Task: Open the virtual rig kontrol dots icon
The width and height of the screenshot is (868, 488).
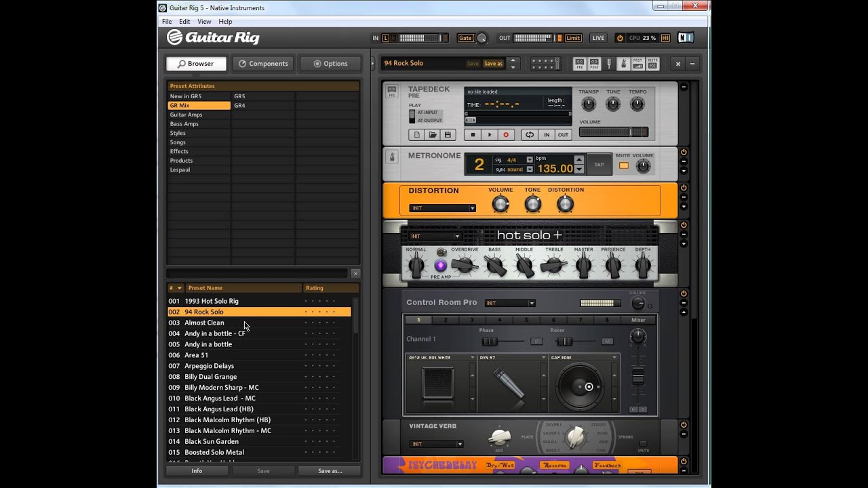Action: click(545, 64)
